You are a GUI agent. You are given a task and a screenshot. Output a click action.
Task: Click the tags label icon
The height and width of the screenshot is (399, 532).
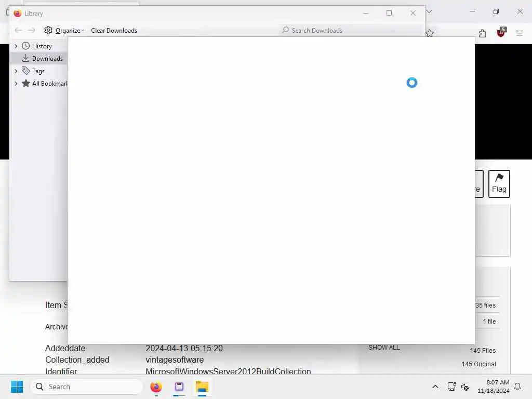click(x=26, y=71)
